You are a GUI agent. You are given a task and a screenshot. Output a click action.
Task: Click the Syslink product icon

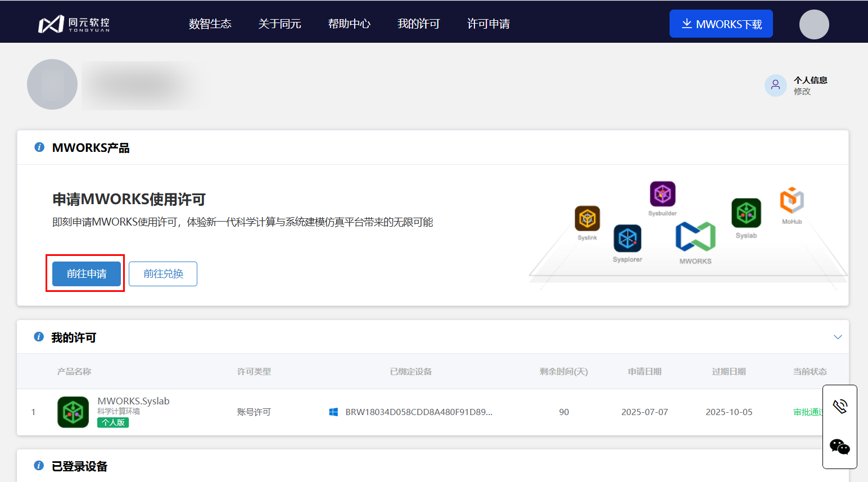coord(587,219)
